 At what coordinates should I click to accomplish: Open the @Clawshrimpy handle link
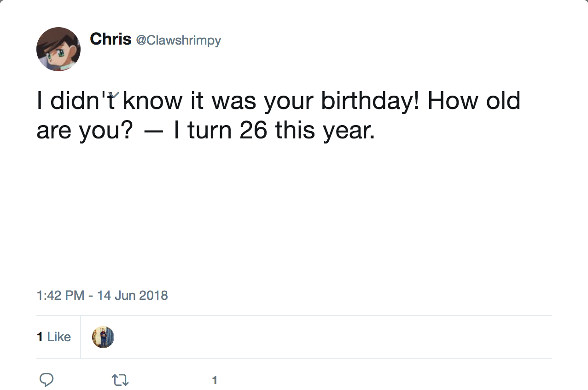point(178,40)
